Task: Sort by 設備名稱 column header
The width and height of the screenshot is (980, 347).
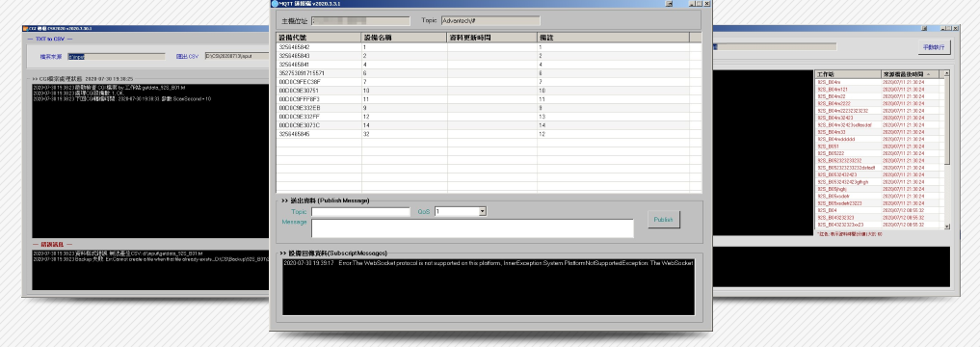Action: click(405, 38)
